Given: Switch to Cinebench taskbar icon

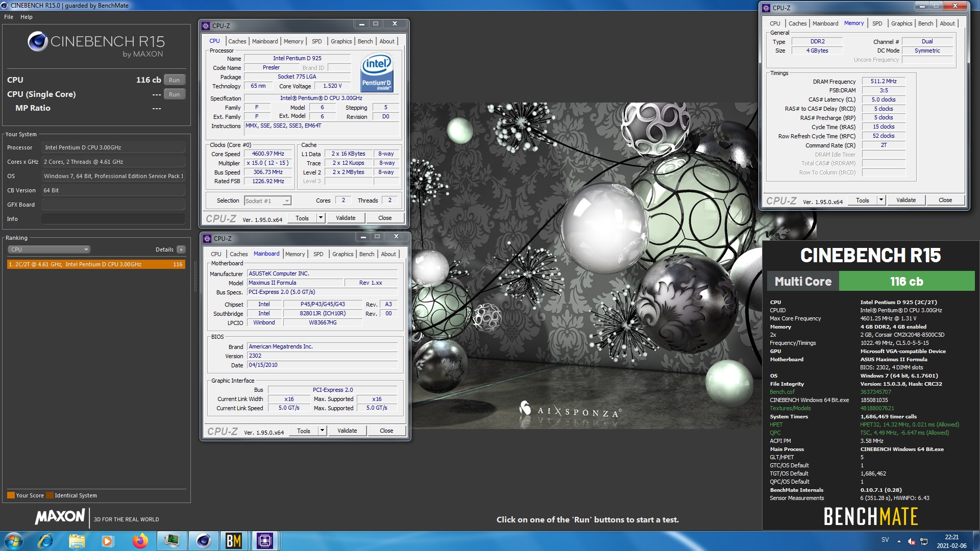Looking at the screenshot, I should [x=203, y=541].
